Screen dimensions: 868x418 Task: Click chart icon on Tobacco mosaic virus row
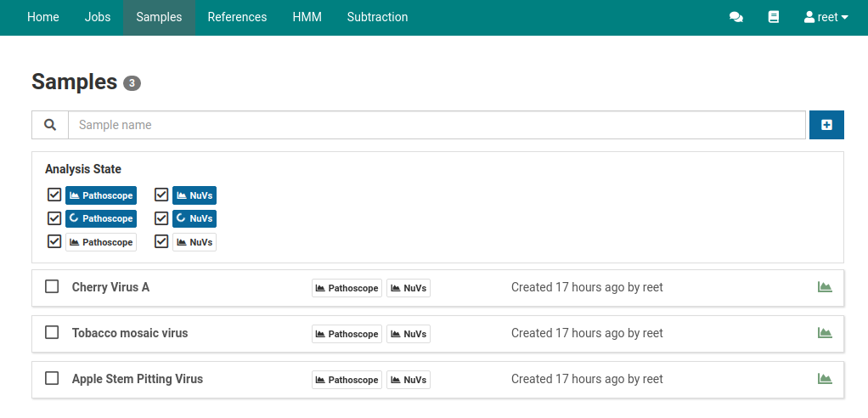click(824, 333)
